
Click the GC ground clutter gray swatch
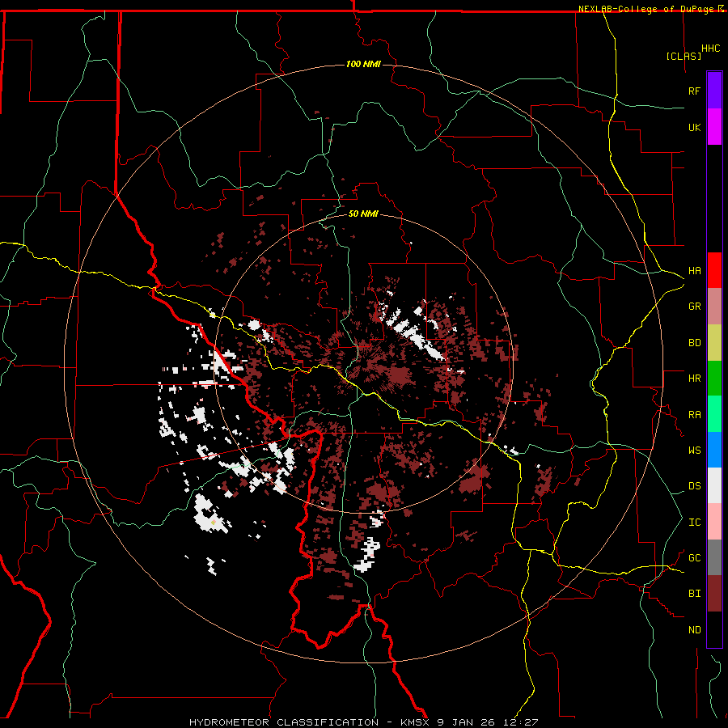tap(714, 557)
